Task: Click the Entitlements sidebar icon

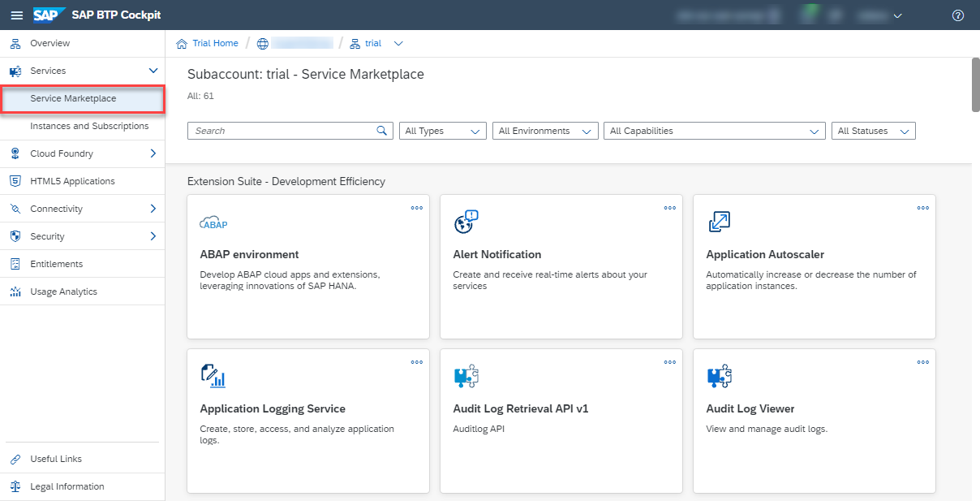Action: tap(15, 264)
